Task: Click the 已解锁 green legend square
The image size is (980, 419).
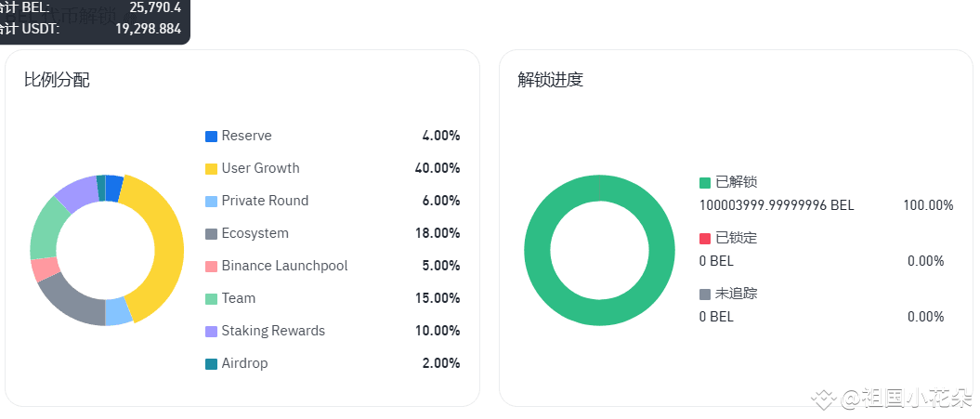Action: [x=705, y=183]
